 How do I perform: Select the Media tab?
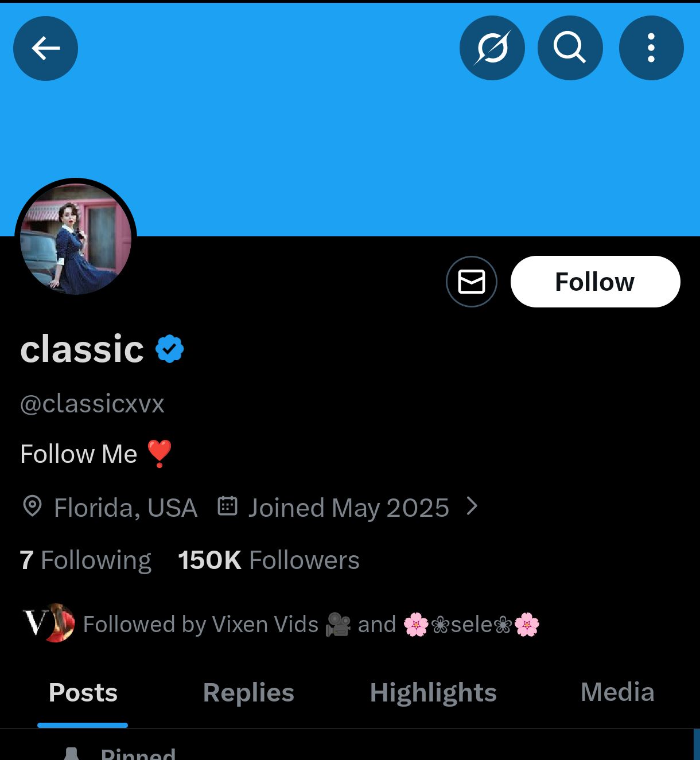coord(617,693)
